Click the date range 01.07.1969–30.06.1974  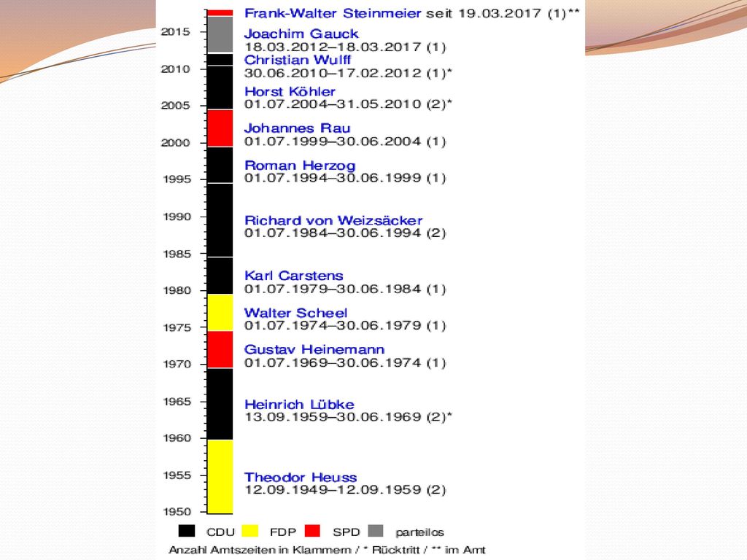click(x=333, y=363)
